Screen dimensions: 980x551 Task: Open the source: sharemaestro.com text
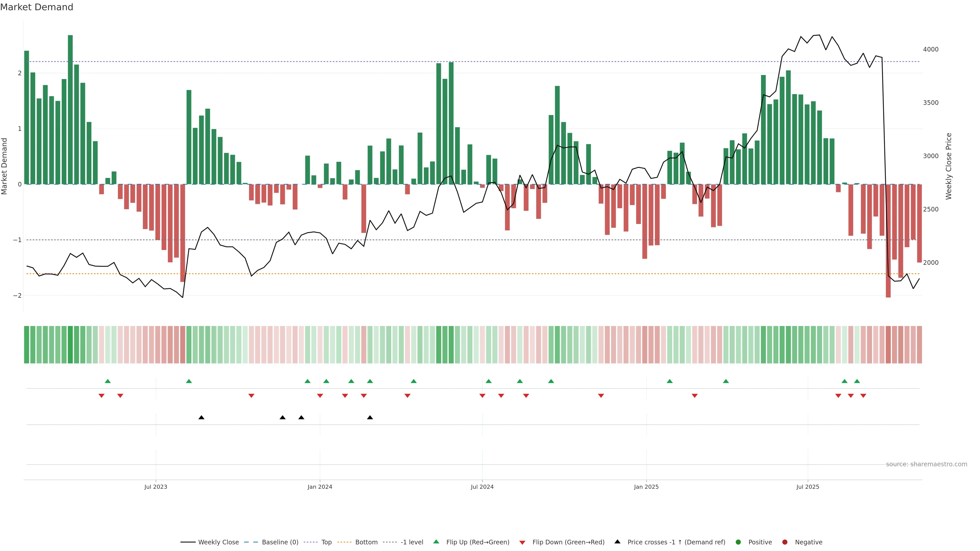point(926,464)
